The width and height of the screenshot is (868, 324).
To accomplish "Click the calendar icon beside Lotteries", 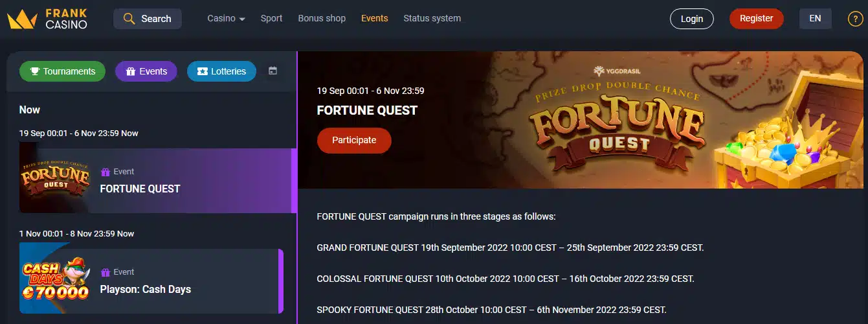I will tap(273, 71).
